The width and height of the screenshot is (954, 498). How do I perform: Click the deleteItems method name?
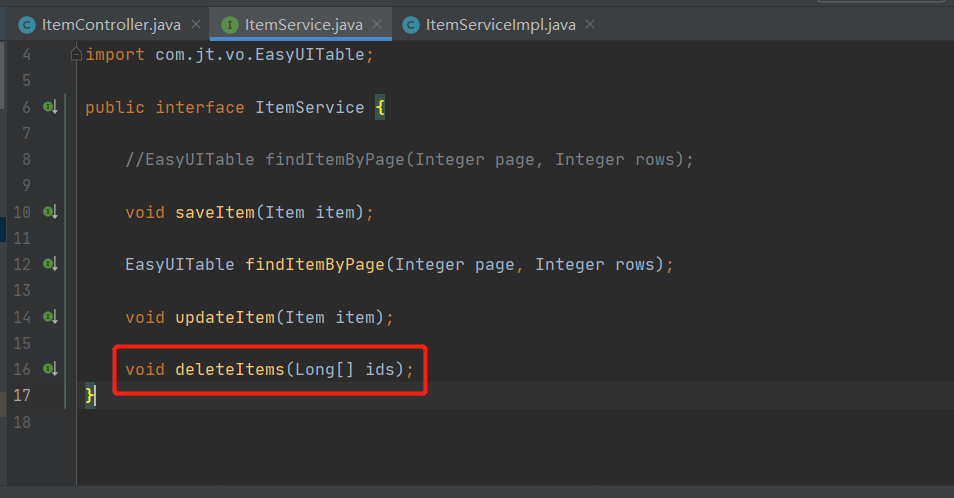229,370
